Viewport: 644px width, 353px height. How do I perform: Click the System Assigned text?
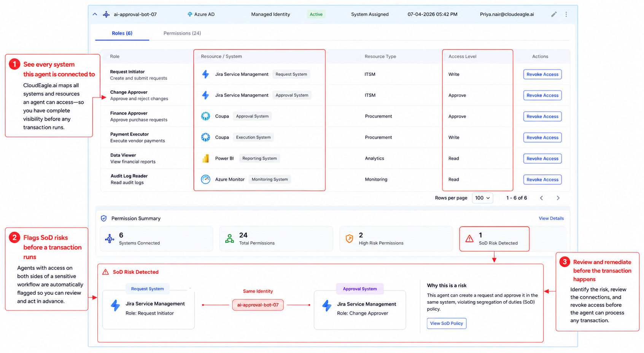[370, 14]
